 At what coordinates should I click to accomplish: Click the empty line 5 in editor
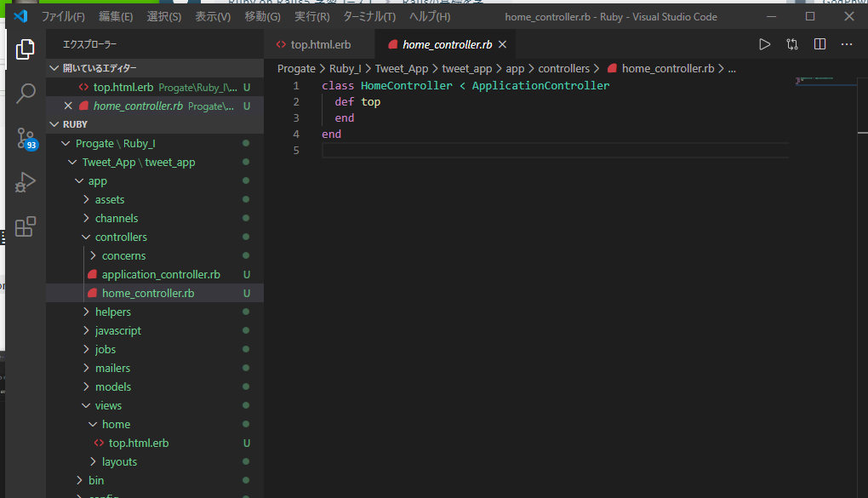pyautogui.click(x=511, y=151)
